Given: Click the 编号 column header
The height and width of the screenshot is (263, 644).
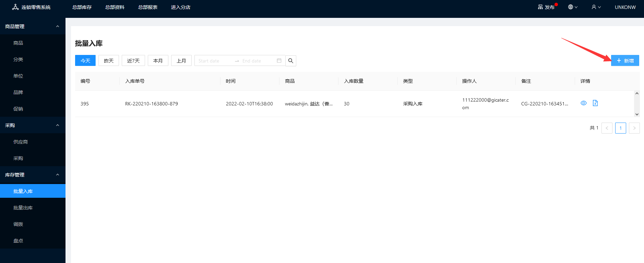Looking at the screenshot, I should (85, 81).
